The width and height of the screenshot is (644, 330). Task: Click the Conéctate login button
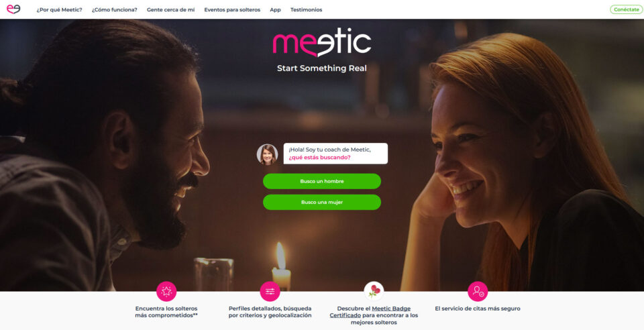click(x=627, y=9)
